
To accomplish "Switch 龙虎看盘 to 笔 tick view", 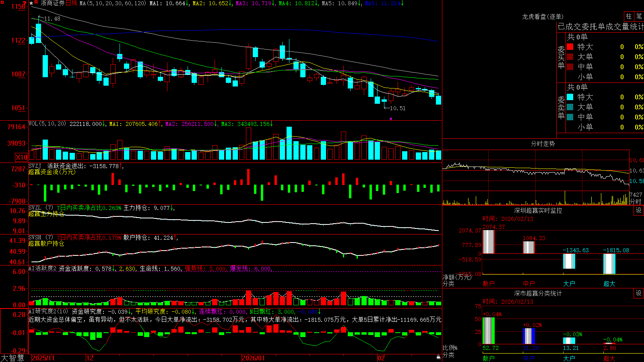I will tap(639, 16).
